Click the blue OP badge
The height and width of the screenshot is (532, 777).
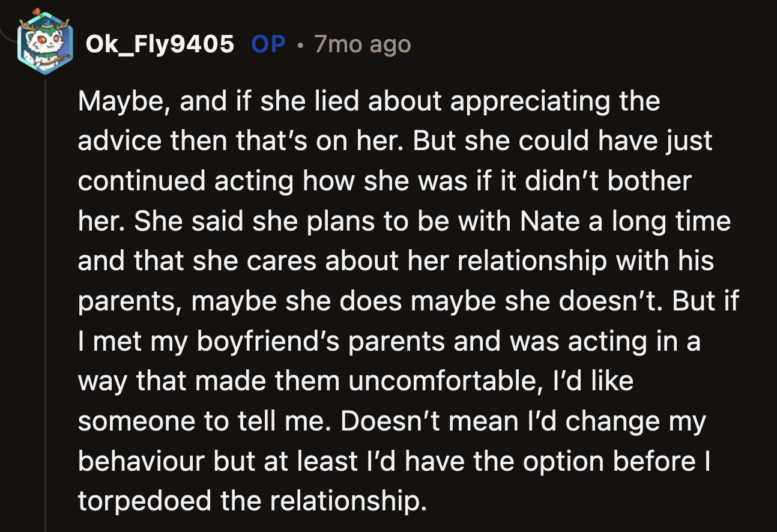pyautogui.click(x=269, y=44)
